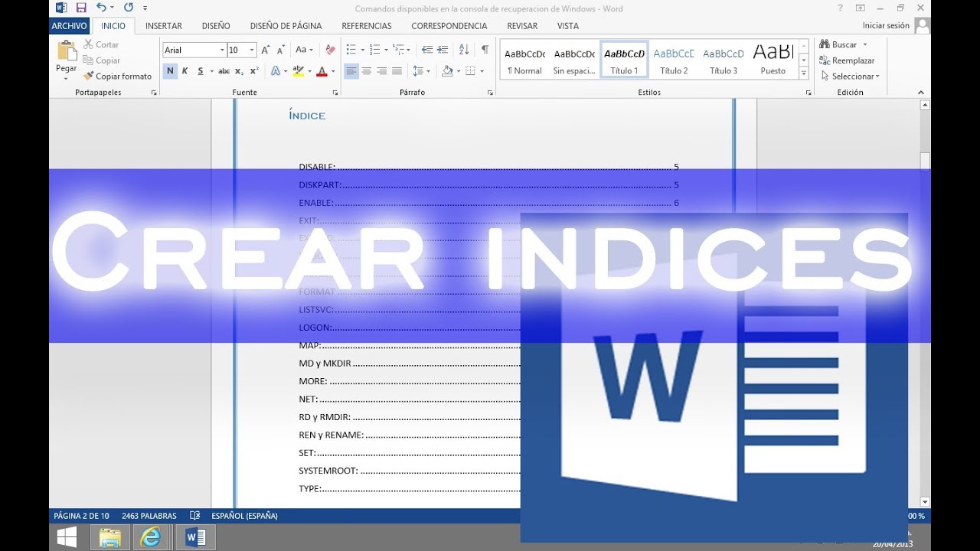This screenshot has width=980, height=551.
Task: Customize quick access toolbar dropdown
Action: click(x=145, y=8)
